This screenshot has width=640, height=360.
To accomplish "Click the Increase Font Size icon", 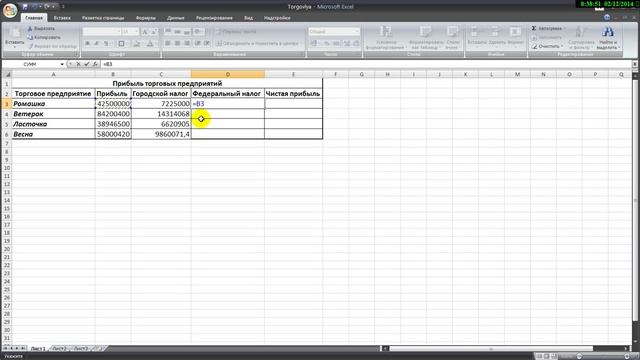I will click(x=144, y=31).
